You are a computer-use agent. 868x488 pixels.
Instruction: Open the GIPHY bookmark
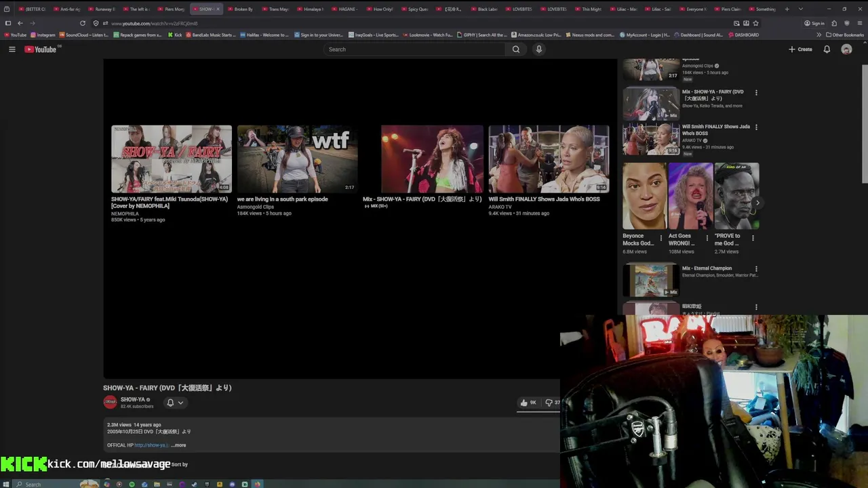pos(482,35)
